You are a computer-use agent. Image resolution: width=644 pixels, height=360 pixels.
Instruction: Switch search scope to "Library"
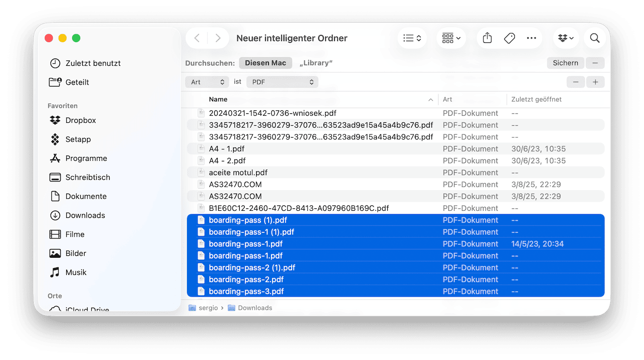click(x=316, y=63)
